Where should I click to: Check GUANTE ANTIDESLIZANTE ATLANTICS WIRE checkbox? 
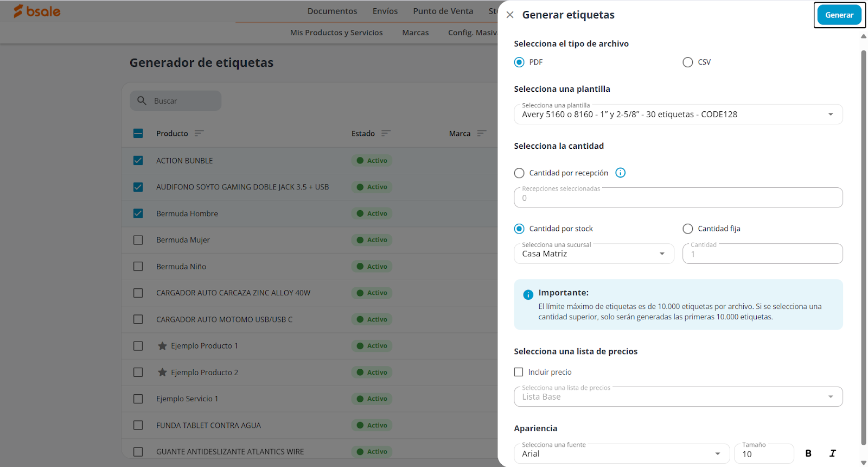(x=138, y=452)
